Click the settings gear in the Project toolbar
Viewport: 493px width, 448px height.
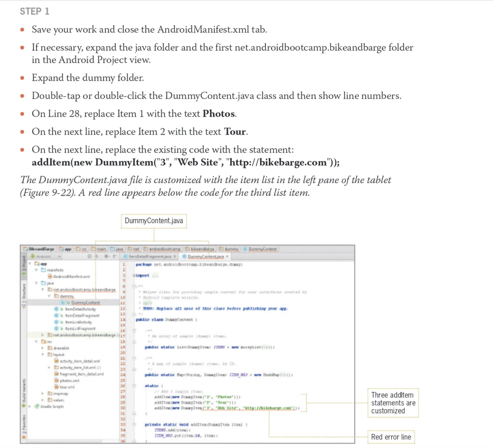(x=106, y=257)
